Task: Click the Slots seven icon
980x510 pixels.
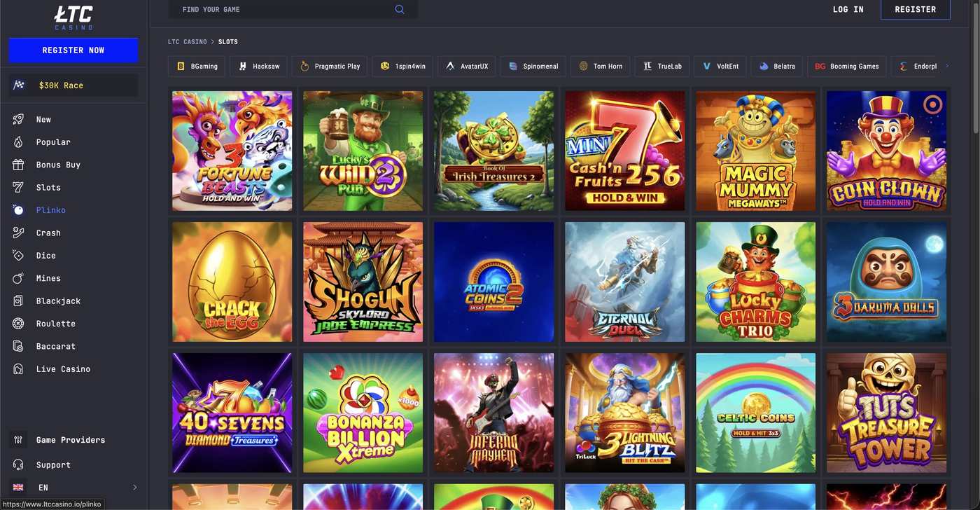Action: (18, 187)
